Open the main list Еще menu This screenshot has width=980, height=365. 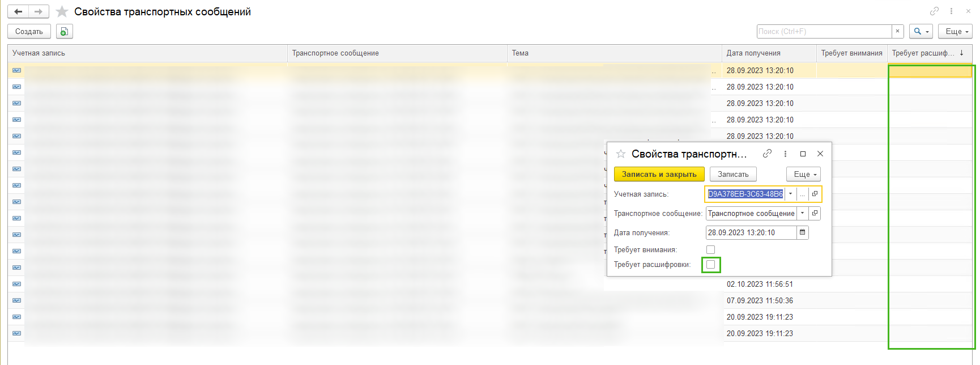tap(955, 32)
